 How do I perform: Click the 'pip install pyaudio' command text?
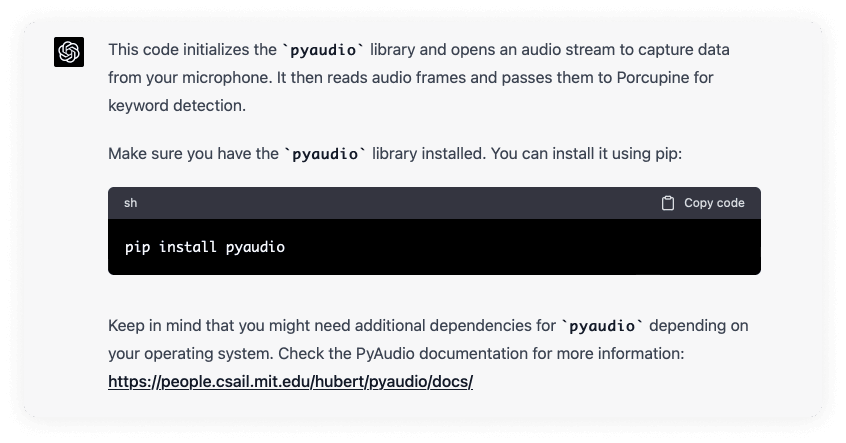[205, 247]
